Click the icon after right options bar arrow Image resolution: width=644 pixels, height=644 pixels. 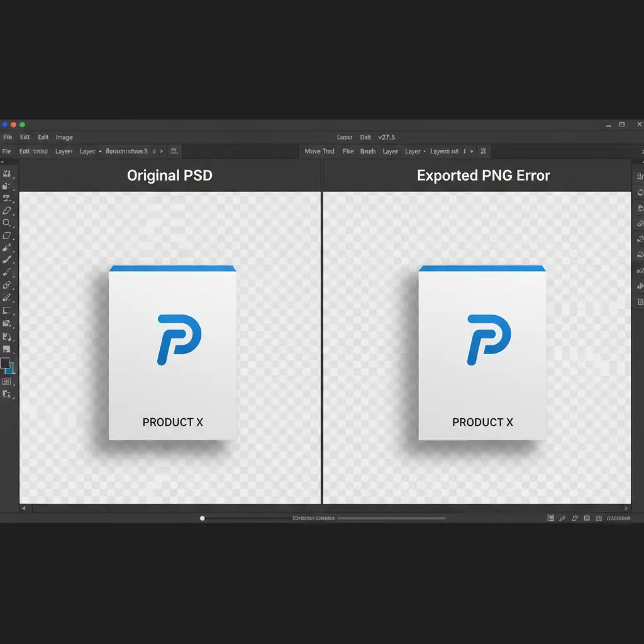(x=483, y=152)
